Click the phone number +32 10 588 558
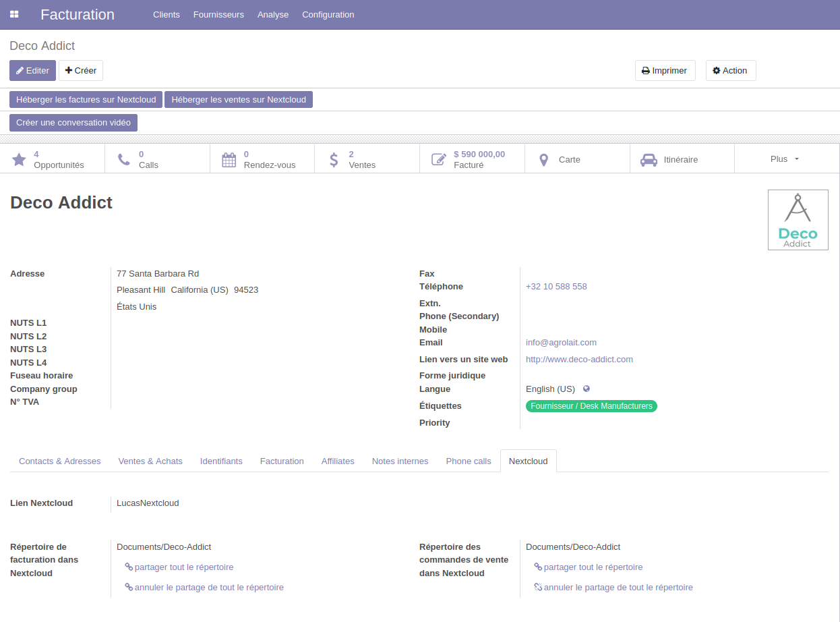The height and width of the screenshot is (622, 840). [x=556, y=287]
